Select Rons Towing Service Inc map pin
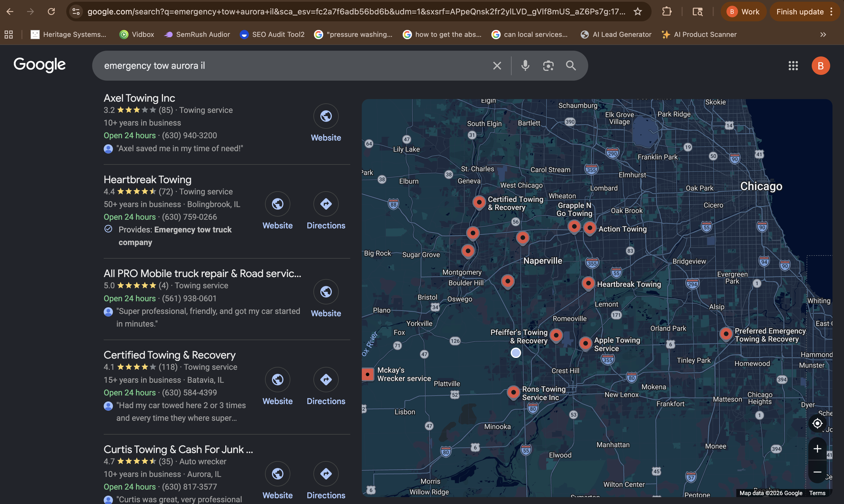The image size is (844, 504). click(513, 393)
